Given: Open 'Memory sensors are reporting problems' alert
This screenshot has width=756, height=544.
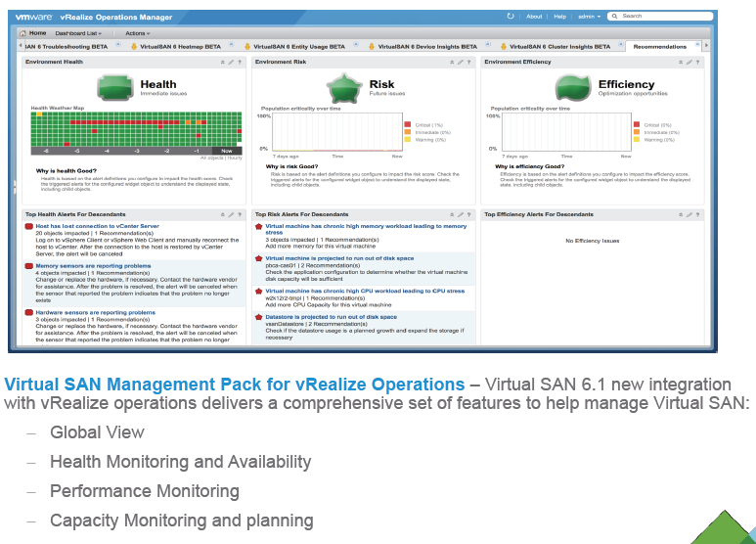Looking at the screenshot, I should 93,266.
